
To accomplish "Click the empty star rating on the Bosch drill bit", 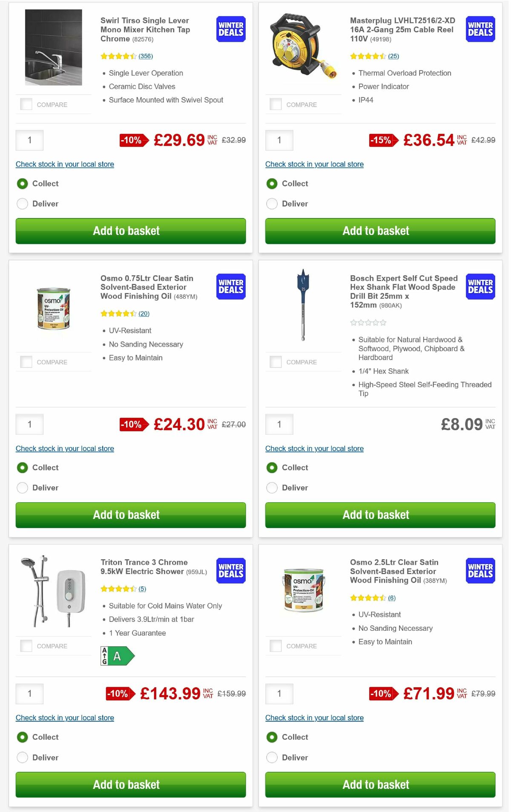I will tap(369, 323).
